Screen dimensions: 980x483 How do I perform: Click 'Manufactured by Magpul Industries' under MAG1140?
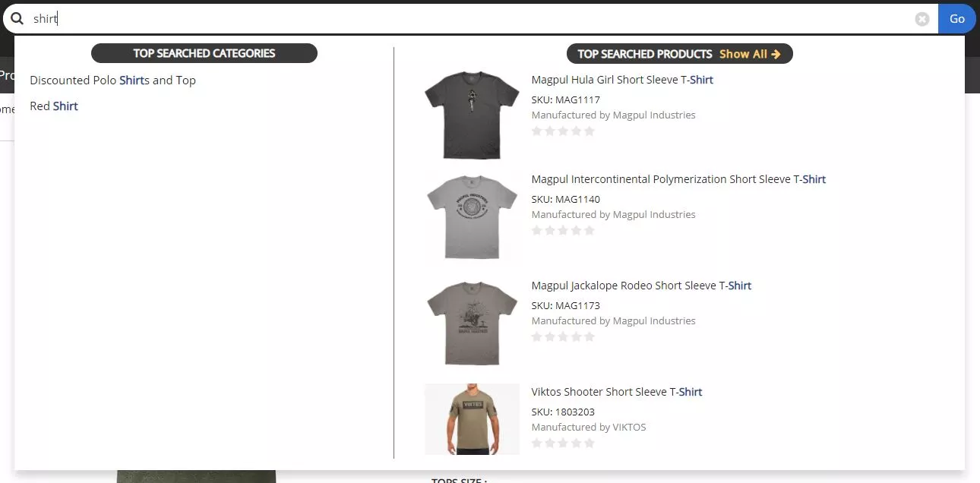click(x=614, y=215)
